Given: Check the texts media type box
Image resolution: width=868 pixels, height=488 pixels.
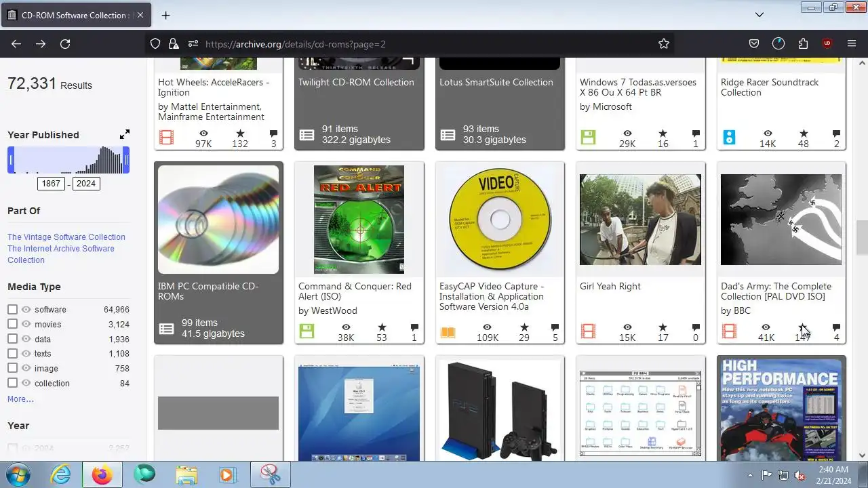Looking at the screenshot, I should tap(12, 353).
